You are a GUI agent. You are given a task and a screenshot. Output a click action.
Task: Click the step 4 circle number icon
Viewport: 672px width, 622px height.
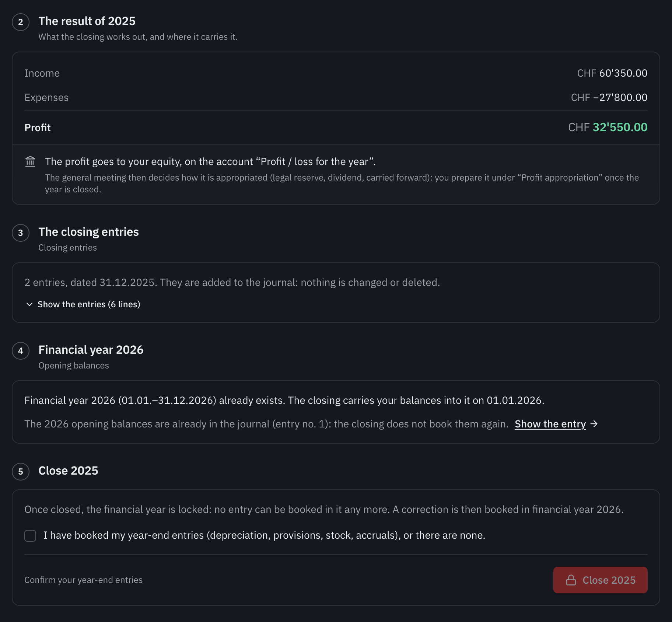tap(21, 351)
